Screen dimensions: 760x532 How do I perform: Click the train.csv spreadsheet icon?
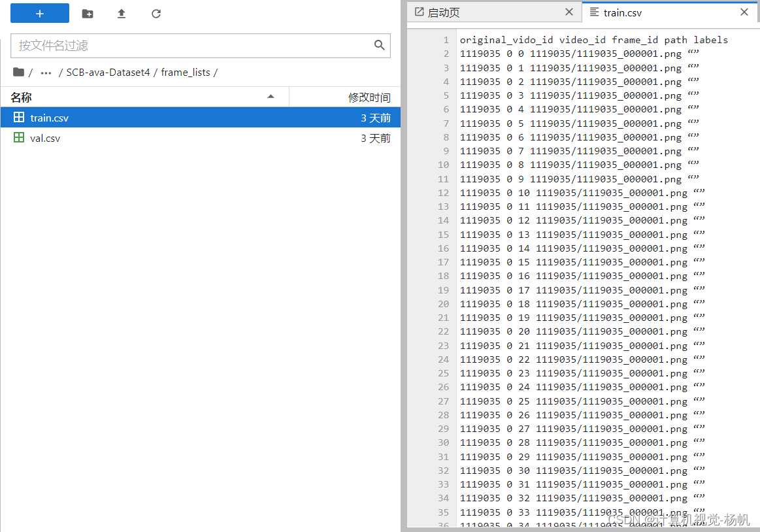pyautogui.click(x=19, y=118)
